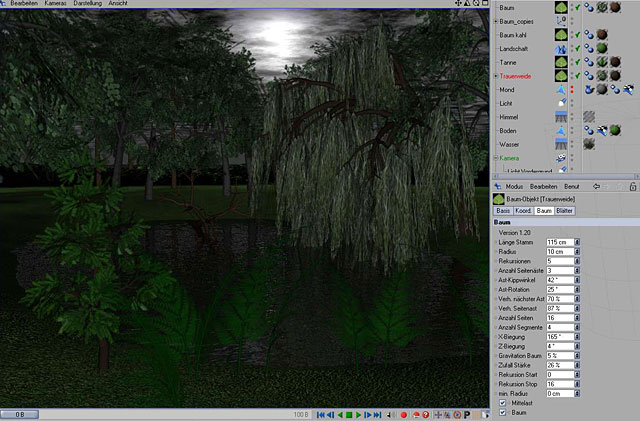The image size is (640, 421).
Task: Select the Mond polygon object icon
Action: click(561, 89)
